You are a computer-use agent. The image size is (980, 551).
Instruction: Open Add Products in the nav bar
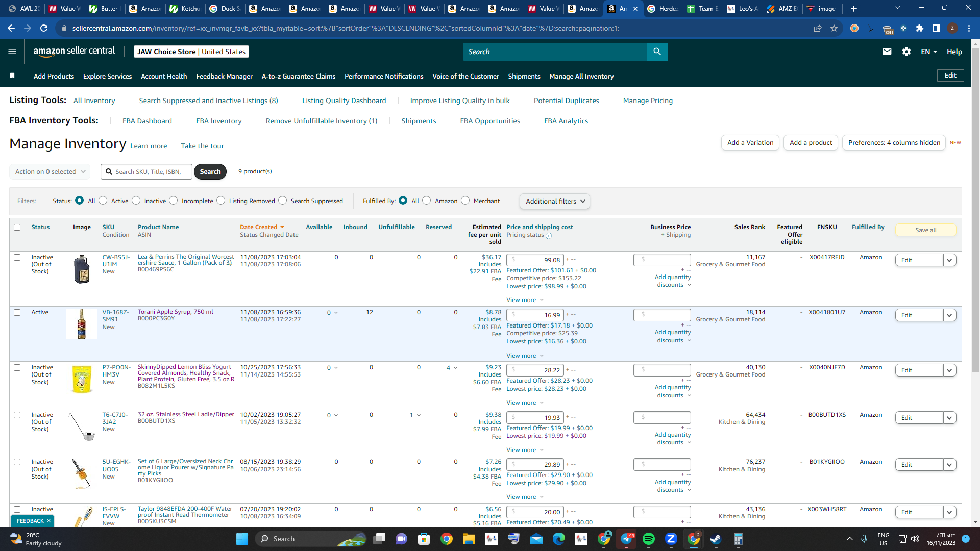54,76
